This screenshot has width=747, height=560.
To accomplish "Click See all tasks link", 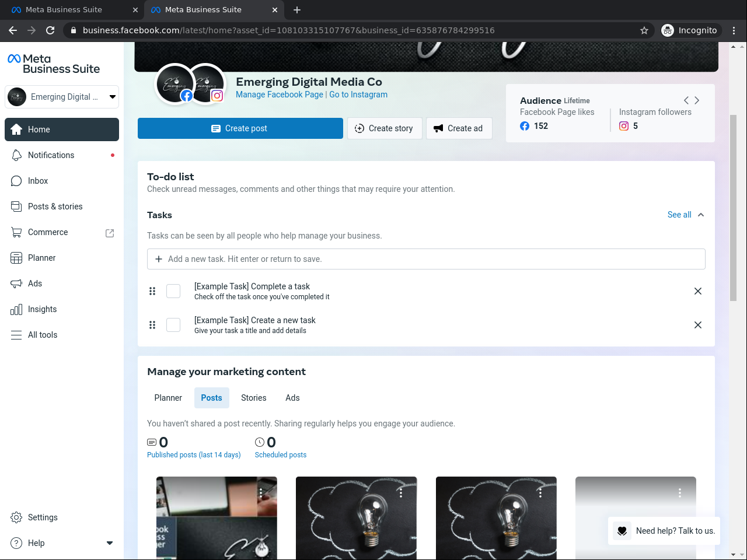I will pyautogui.click(x=679, y=215).
